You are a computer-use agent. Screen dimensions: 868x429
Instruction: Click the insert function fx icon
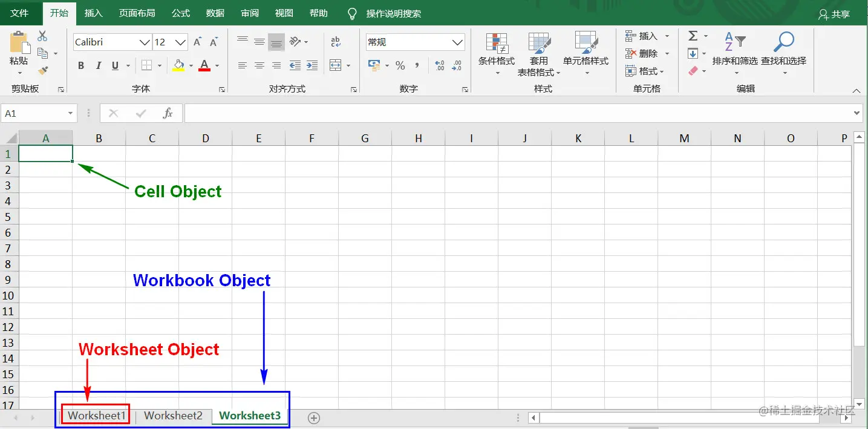point(168,113)
